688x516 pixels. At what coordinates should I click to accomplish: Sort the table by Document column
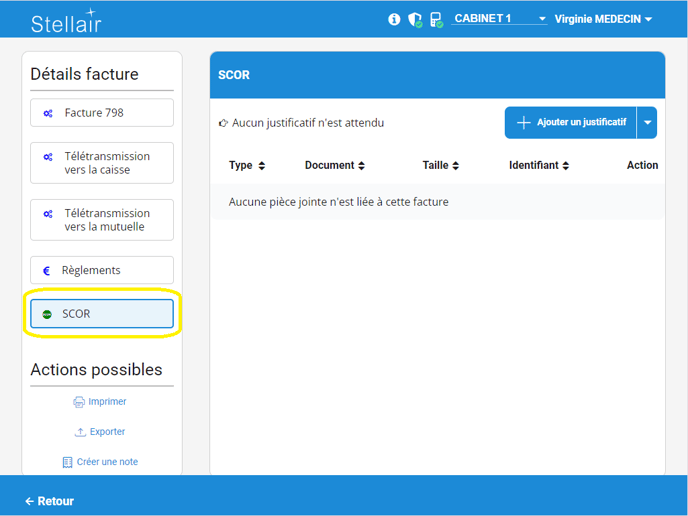pyautogui.click(x=335, y=165)
